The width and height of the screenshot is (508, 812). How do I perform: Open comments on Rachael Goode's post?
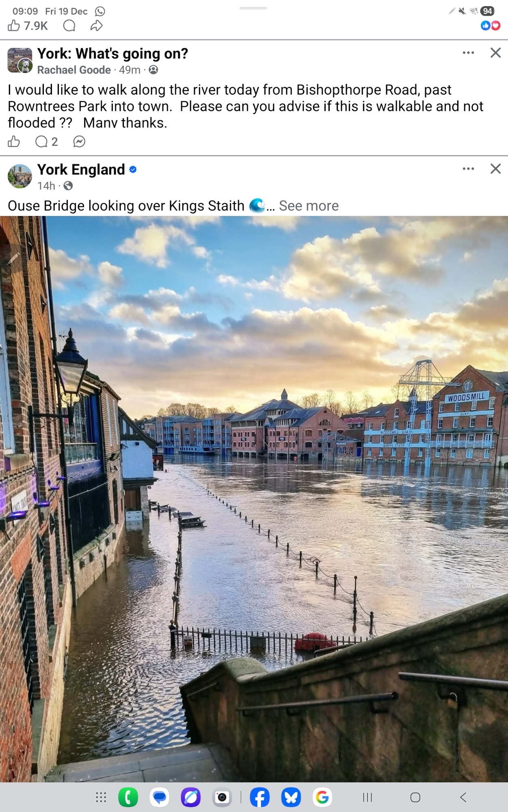(x=46, y=141)
